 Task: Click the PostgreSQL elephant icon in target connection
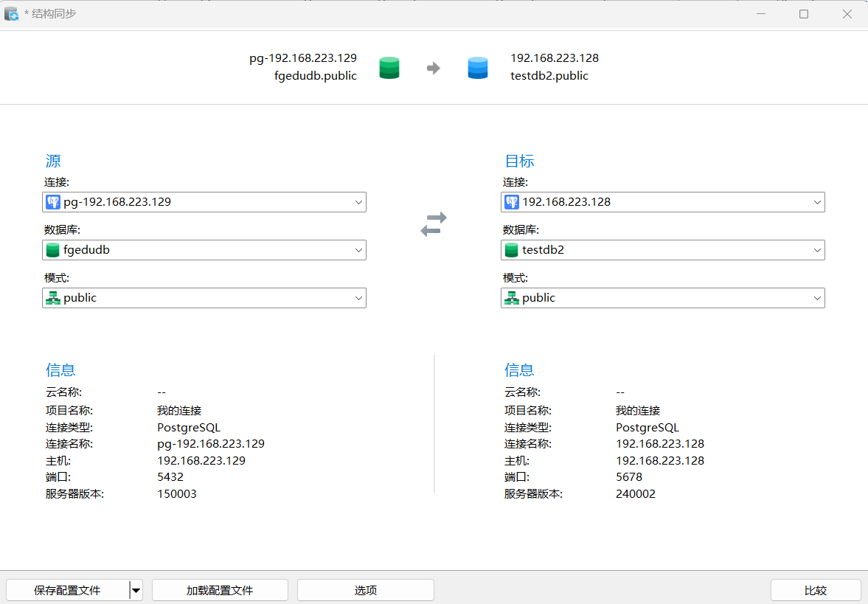(x=512, y=202)
